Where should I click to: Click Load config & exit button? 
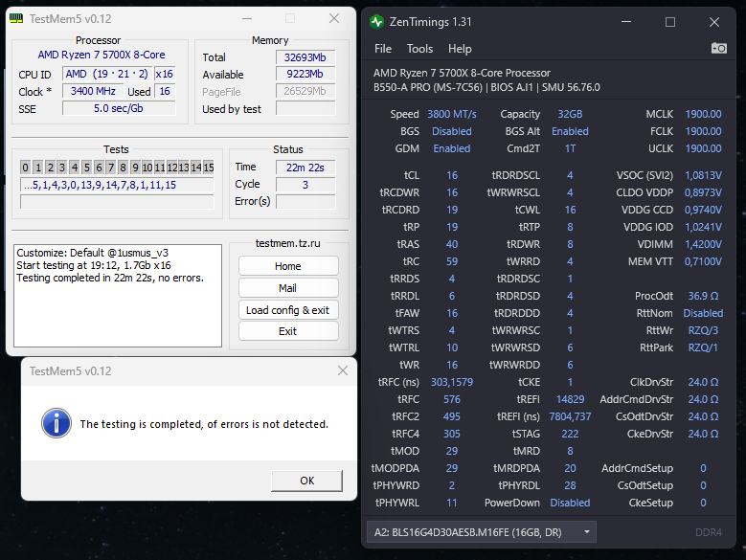click(x=288, y=310)
